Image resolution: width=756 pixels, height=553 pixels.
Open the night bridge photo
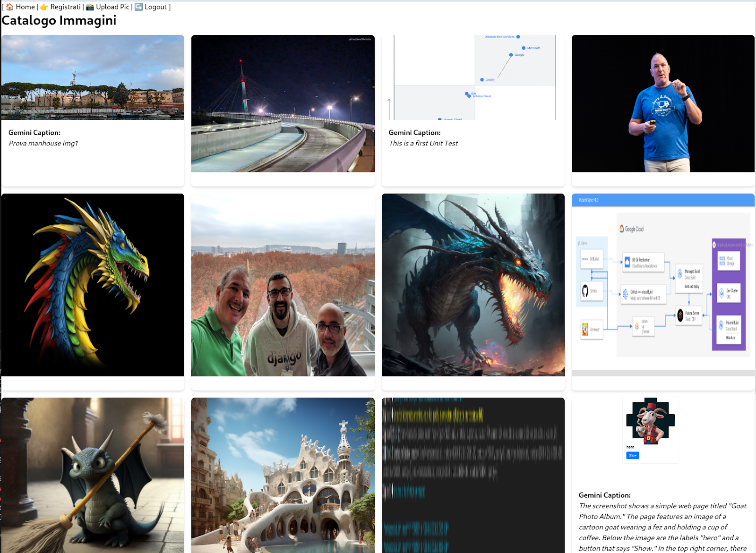283,104
